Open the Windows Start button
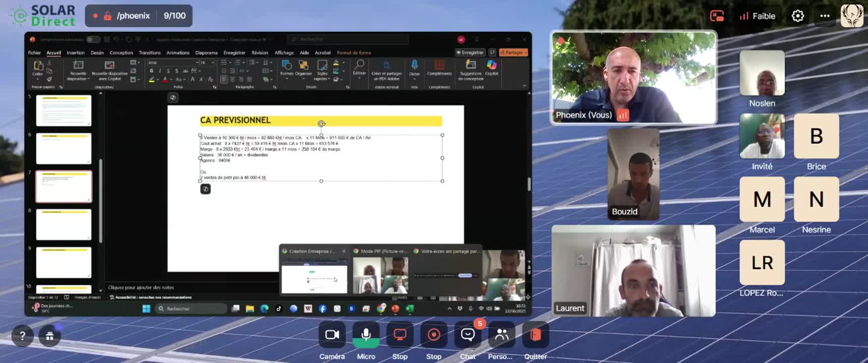Image resolution: width=868 pixels, height=363 pixels. coord(146,309)
